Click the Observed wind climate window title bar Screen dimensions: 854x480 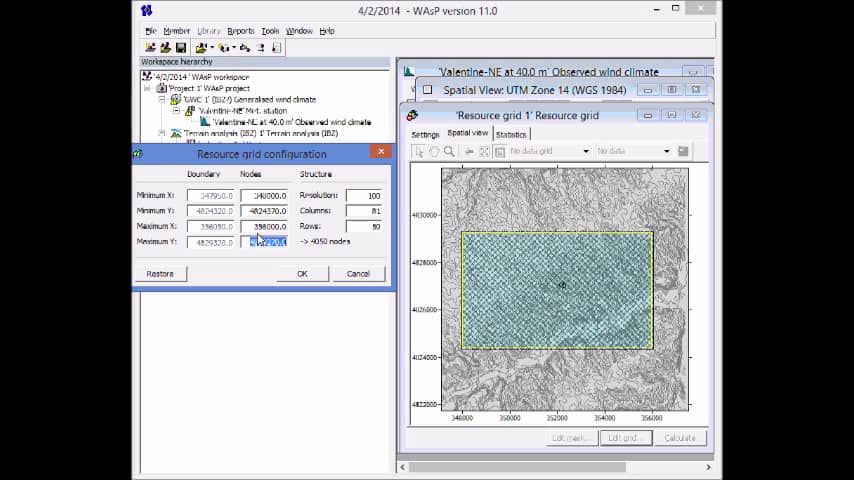tap(548, 72)
